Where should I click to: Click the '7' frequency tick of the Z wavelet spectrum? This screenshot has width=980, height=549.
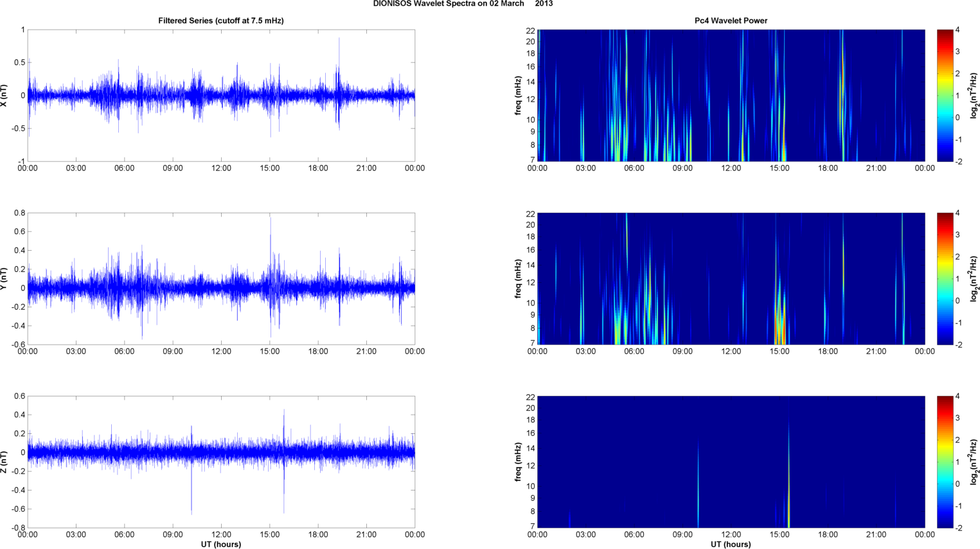[533, 526]
